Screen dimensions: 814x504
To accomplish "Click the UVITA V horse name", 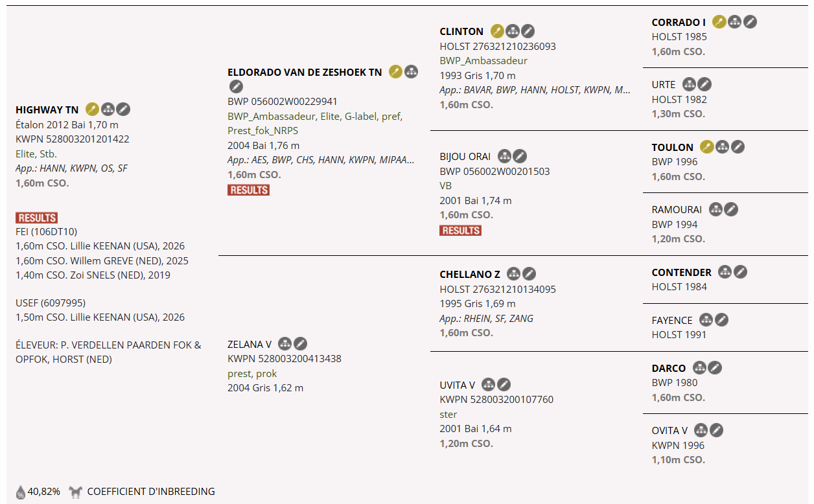I will click(x=457, y=385).
